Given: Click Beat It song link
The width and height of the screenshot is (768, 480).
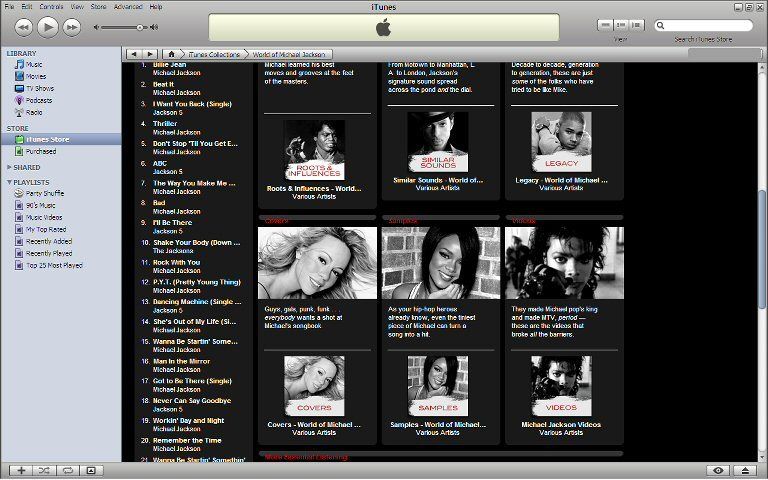Looking at the screenshot, I should [x=163, y=84].
